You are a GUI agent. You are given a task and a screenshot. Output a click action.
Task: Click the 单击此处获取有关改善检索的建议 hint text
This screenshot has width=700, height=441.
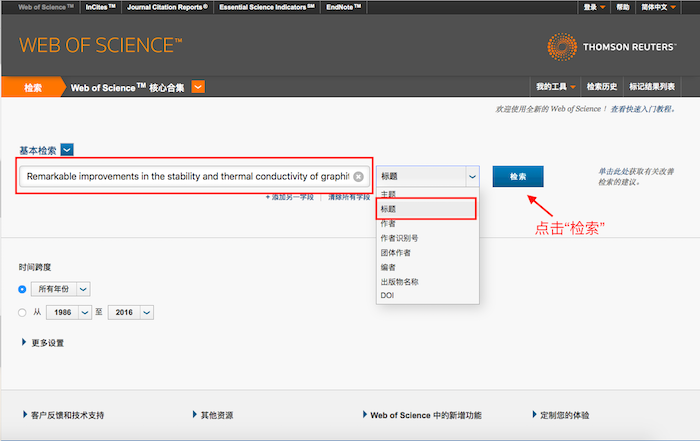pos(636,177)
